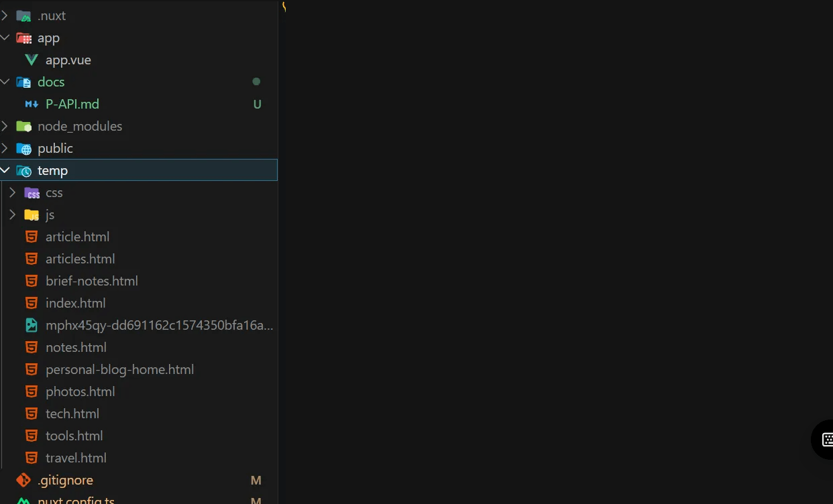Collapse the app folder chevron

coord(5,38)
